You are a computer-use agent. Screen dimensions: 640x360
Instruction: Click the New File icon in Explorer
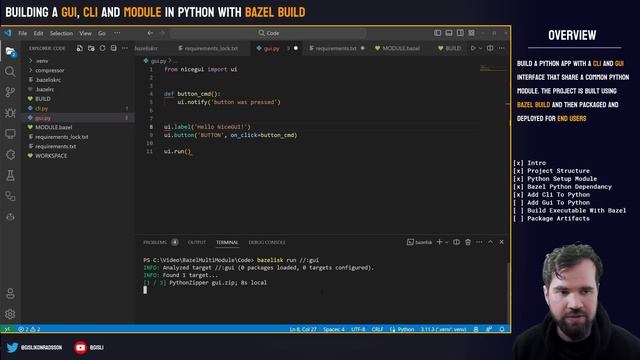coord(80,48)
